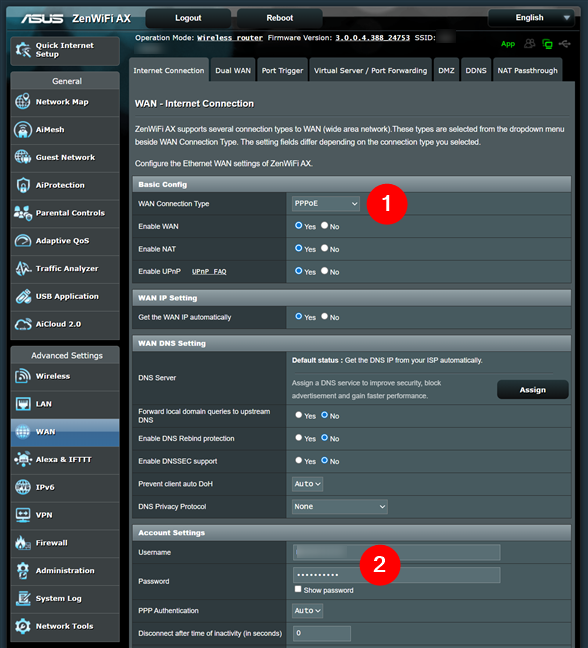
Task: Open the UPnP FAQ link
Action: point(209,272)
